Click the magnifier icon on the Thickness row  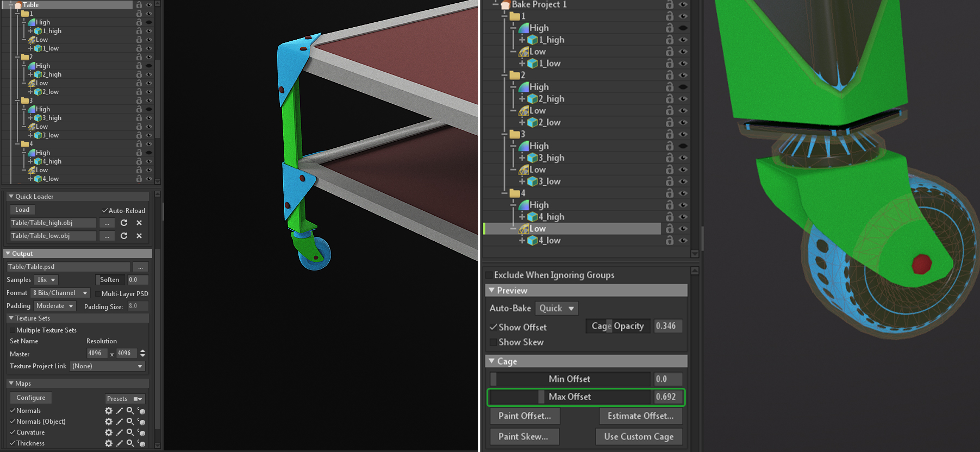(x=130, y=443)
